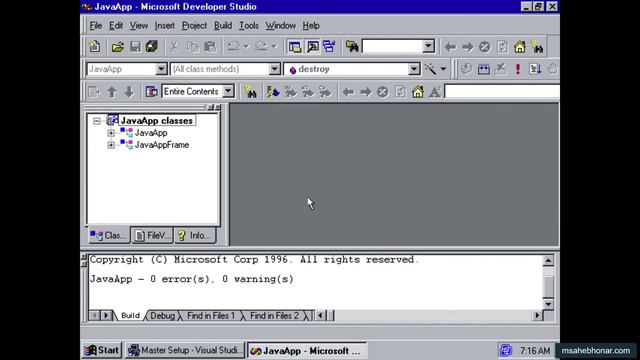Open the Window List icon
640x360 pixels.
tap(329, 47)
